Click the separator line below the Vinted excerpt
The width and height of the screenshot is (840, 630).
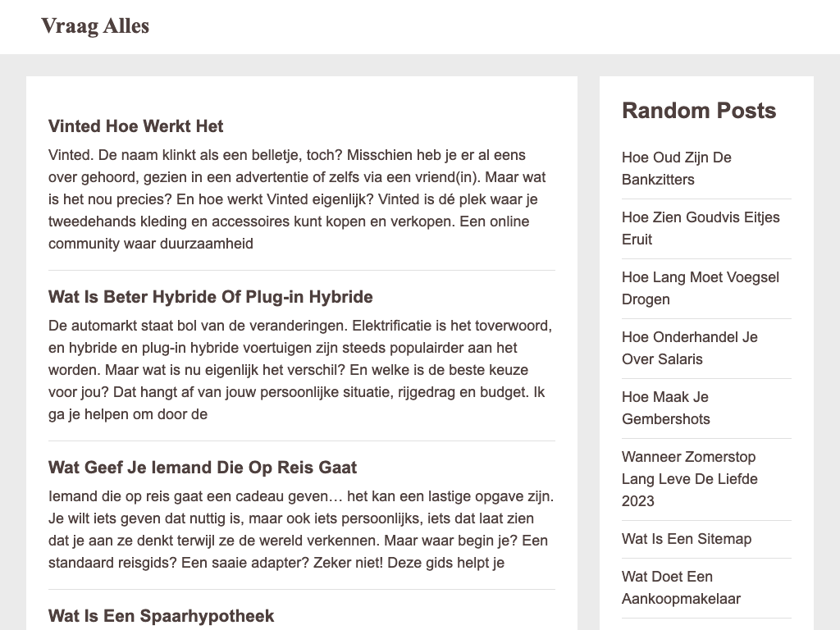coord(301,270)
